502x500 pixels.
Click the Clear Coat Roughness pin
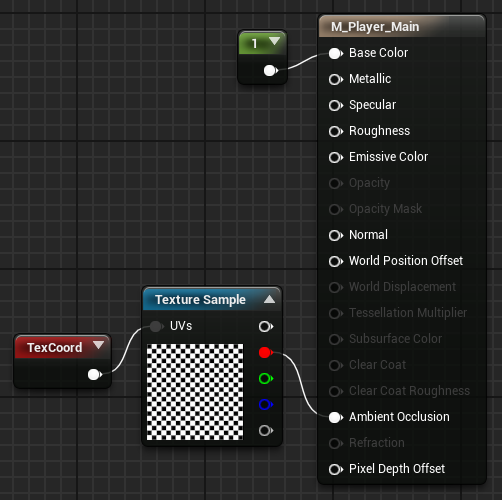(x=336, y=391)
